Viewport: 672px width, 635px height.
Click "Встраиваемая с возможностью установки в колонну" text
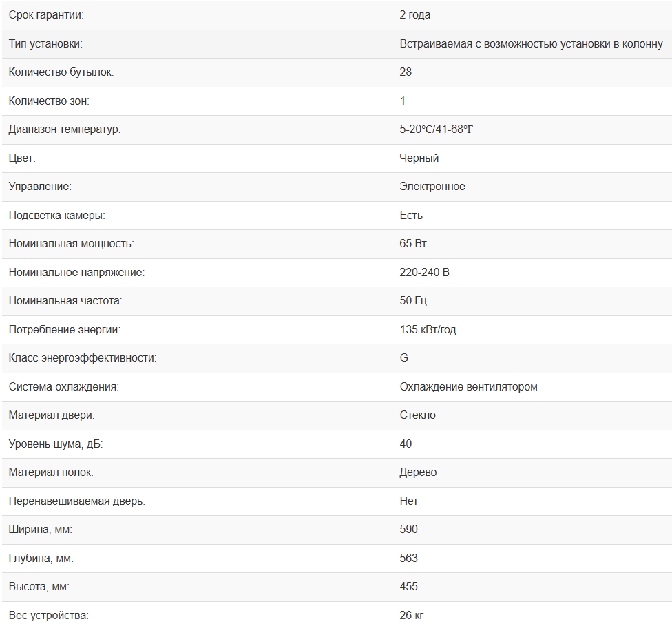(x=531, y=44)
